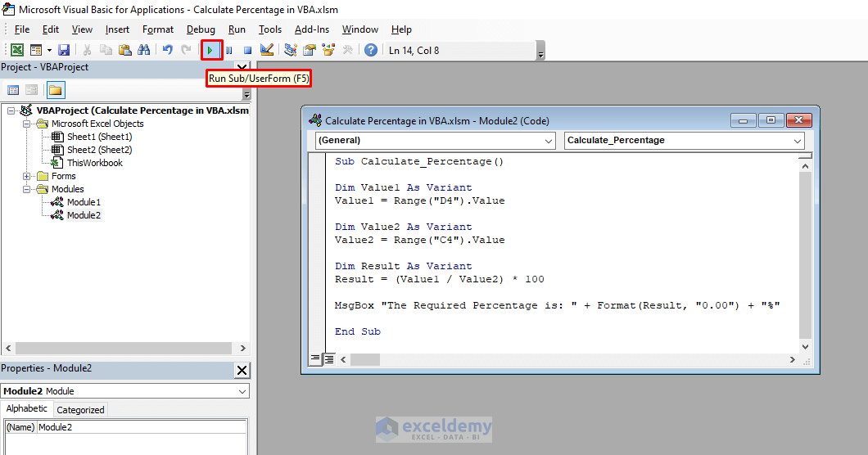This screenshot has height=455, width=868.
Task: Click the Undo arrow icon
Action: pyautogui.click(x=167, y=51)
